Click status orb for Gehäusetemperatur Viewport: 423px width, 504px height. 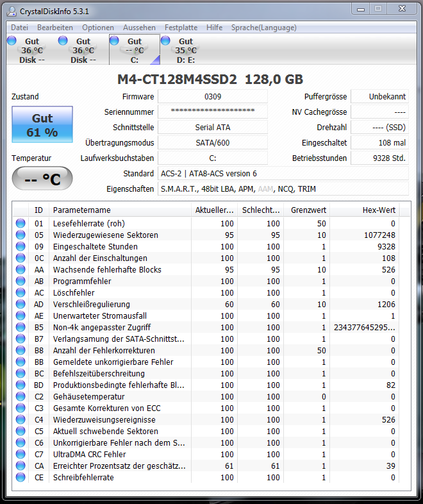tap(21, 396)
